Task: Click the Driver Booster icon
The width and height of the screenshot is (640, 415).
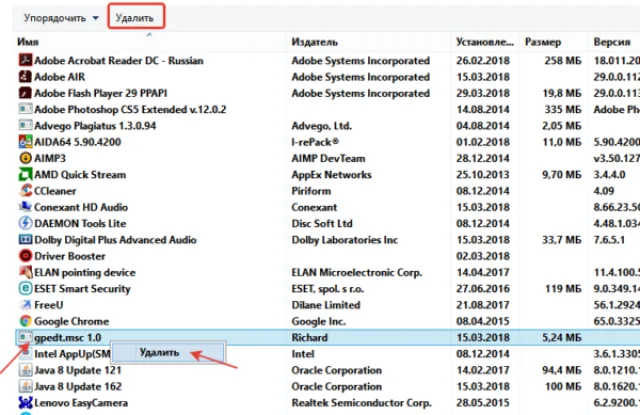Action: click(25, 256)
